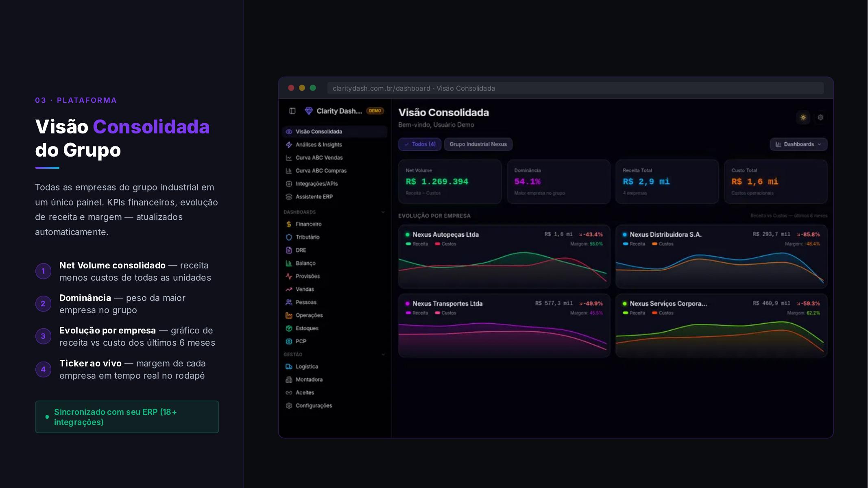
Task: Click the Montadora building icon
Action: click(x=289, y=379)
